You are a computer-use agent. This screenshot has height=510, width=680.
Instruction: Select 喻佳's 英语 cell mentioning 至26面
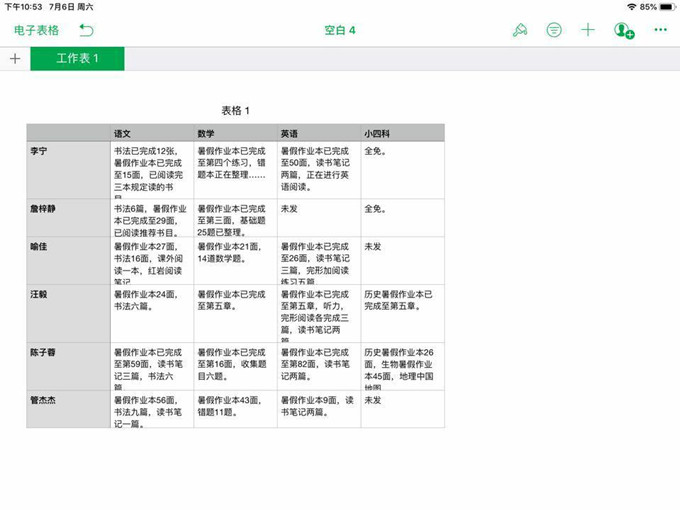[319, 261]
